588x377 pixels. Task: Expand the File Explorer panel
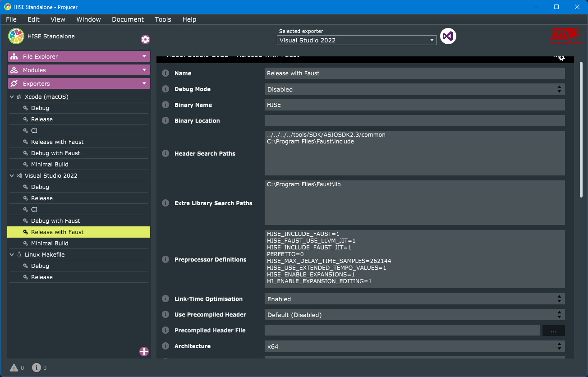(79, 57)
